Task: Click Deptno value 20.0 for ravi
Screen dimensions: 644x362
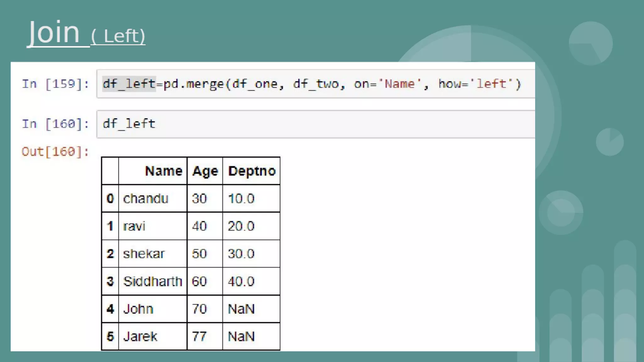Action: coord(241,226)
